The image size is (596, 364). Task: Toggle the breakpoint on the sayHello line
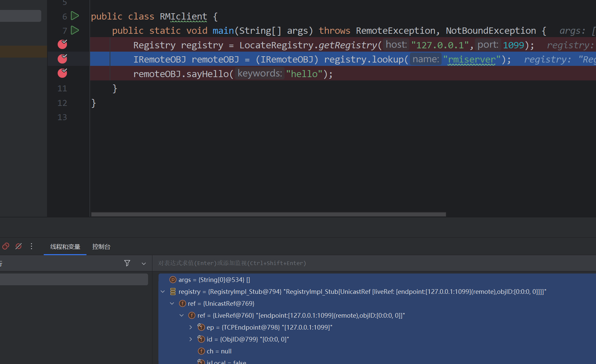62,73
